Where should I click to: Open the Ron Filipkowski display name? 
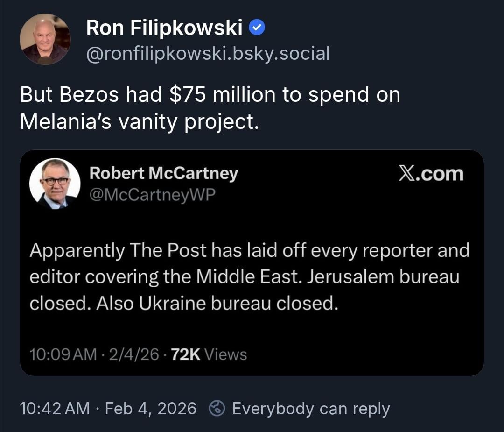click(x=164, y=28)
